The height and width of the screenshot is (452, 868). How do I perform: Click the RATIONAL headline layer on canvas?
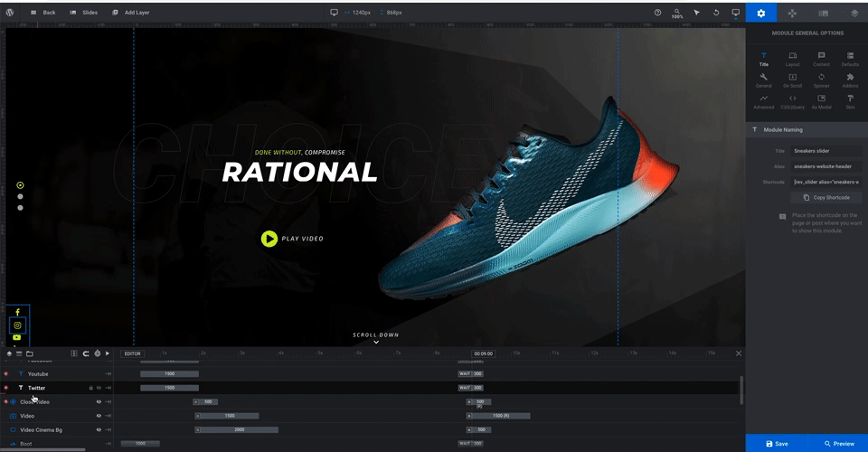pos(299,172)
